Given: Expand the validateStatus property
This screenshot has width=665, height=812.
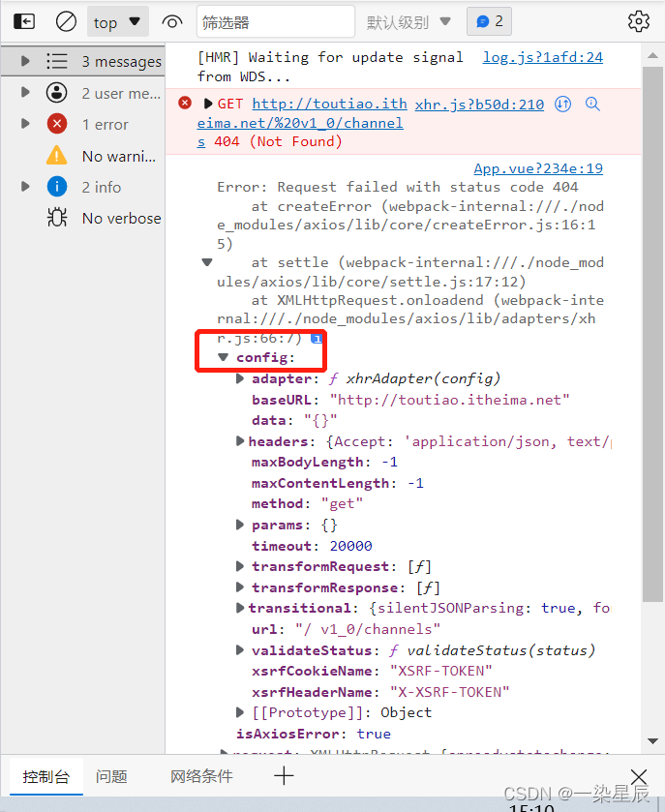Looking at the screenshot, I should pos(240,650).
